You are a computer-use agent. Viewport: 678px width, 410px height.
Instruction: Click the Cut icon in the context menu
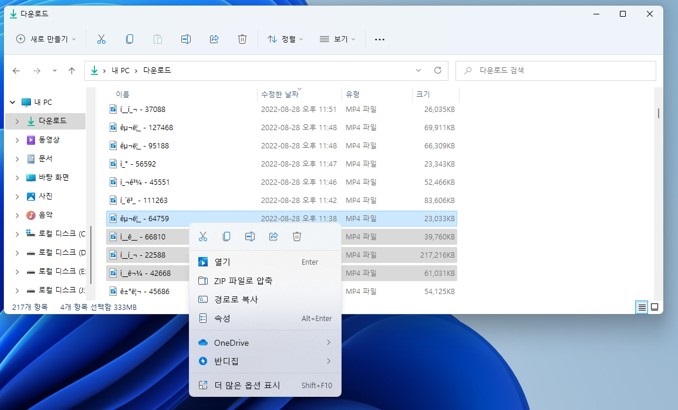(203, 237)
